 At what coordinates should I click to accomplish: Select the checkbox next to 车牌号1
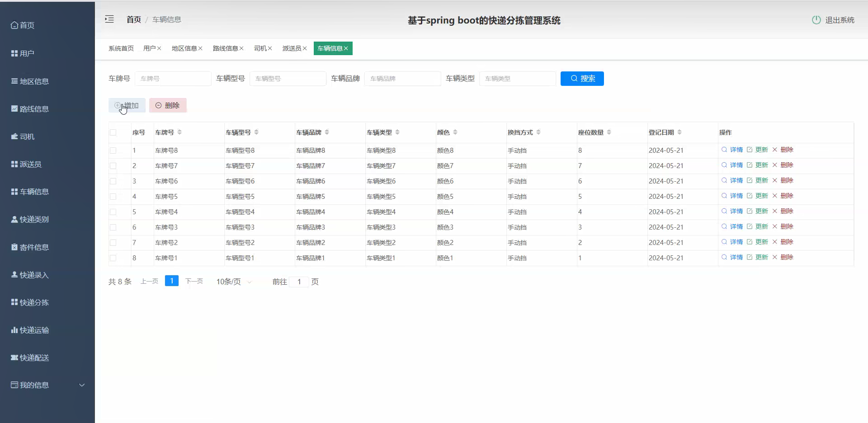[113, 258]
